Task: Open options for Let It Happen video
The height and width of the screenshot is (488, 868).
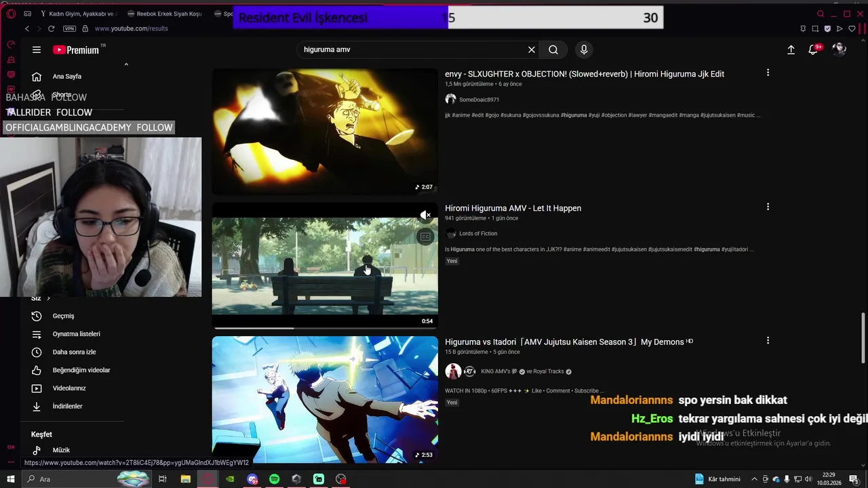Action: (x=768, y=207)
